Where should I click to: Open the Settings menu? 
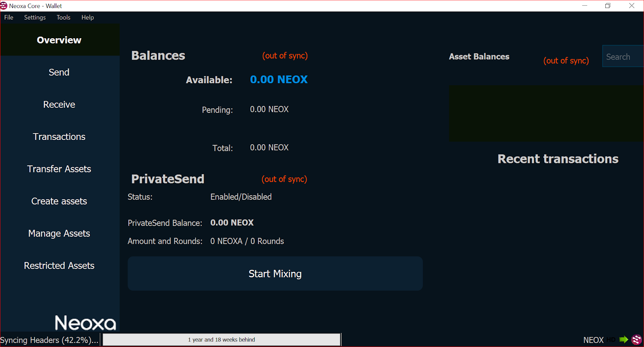point(35,17)
